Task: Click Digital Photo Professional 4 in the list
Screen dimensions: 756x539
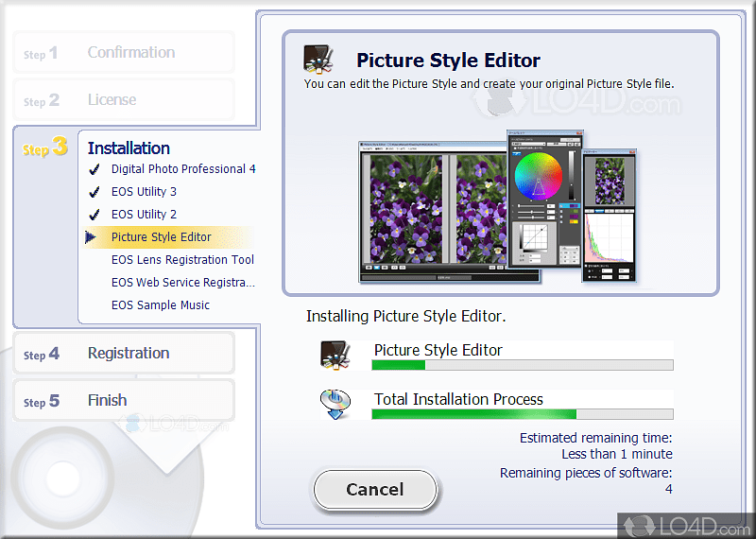Action: (x=183, y=169)
